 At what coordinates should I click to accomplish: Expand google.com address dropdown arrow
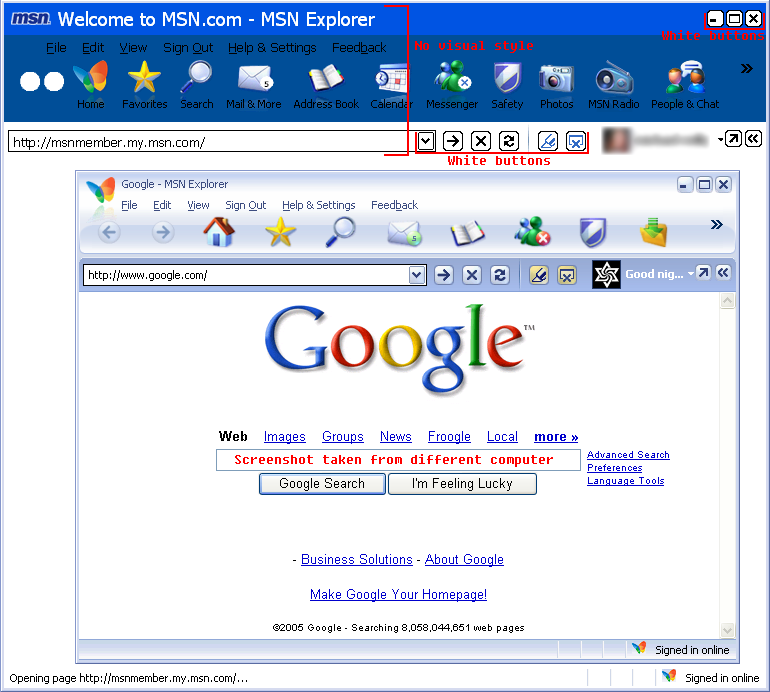[x=416, y=275]
